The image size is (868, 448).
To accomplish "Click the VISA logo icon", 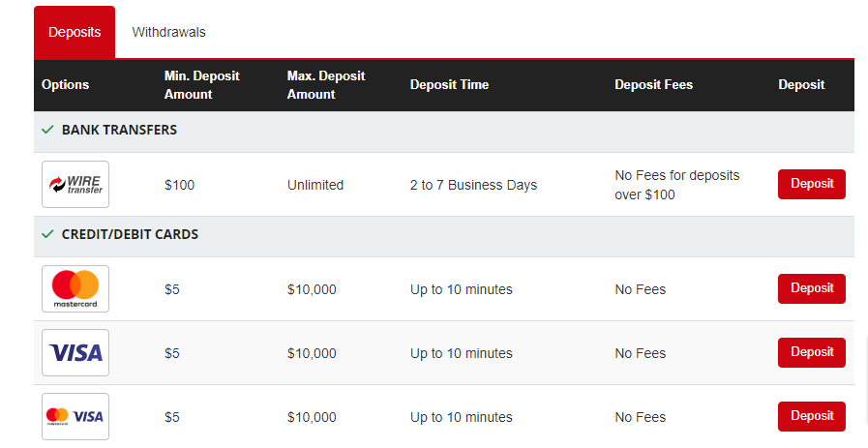I will coord(75,353).
